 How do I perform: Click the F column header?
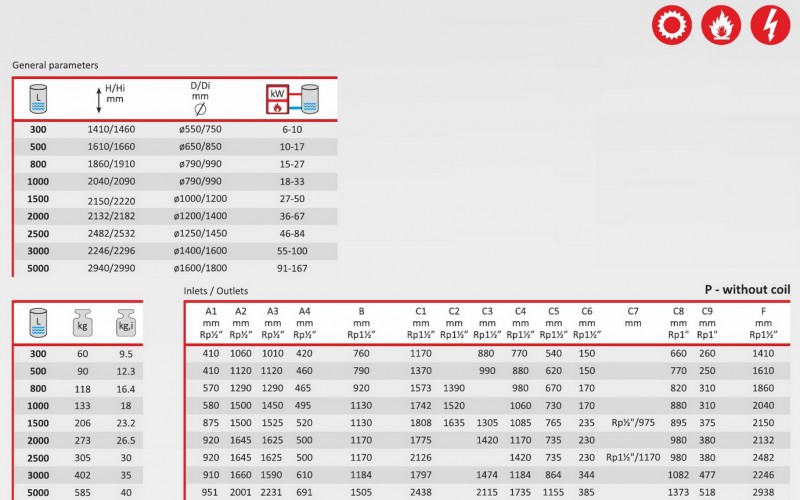(x=763, y=311)
